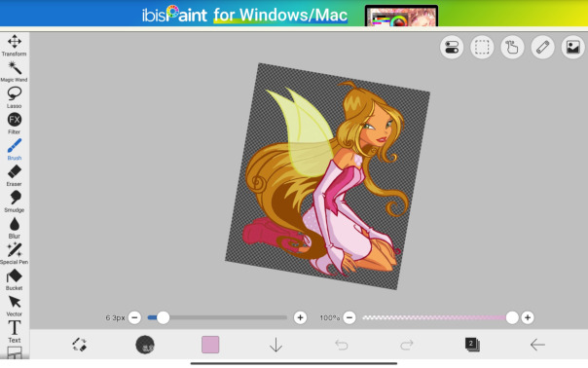Open the reference image material icon
588x368 pixels.
click(573, 48)
